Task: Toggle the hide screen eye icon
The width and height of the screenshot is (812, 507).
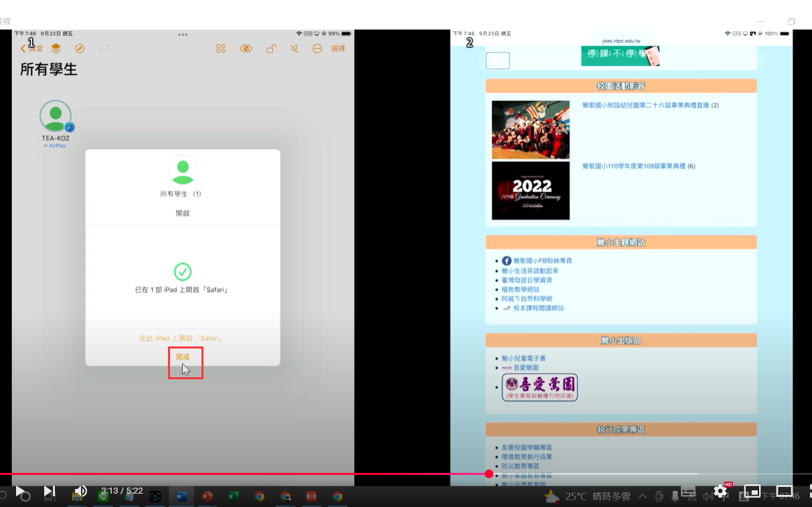Action: 246,48
